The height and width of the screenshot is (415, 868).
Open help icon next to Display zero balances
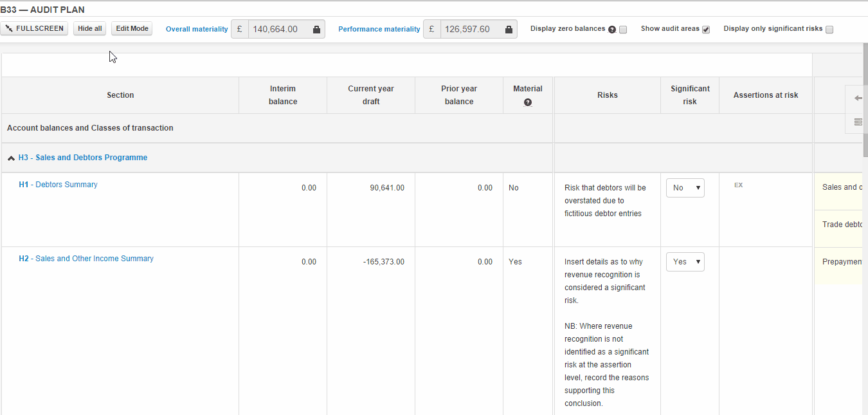(x=612, y=30)
